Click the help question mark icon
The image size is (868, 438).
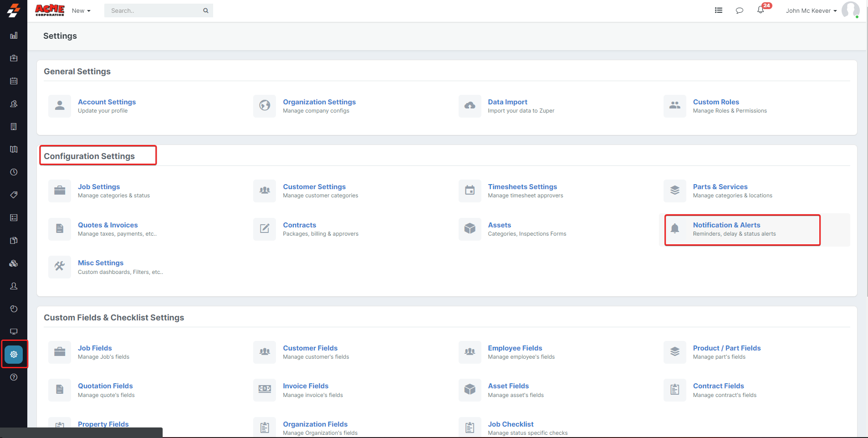(x=14, y=377)
